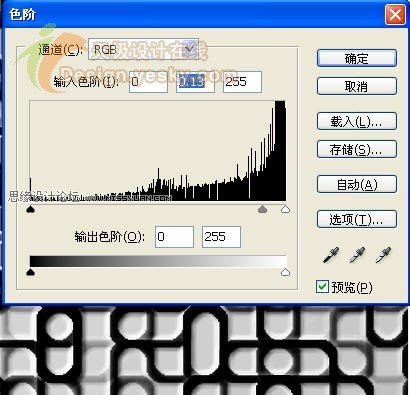
Task: Click the input highlight field showing 255
Action: (242, 82)
